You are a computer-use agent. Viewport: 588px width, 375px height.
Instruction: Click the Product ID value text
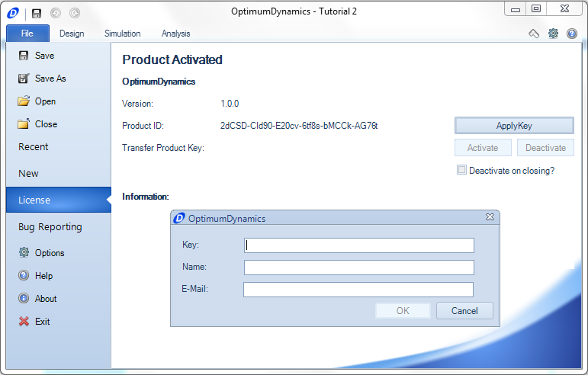coord(299,126)
